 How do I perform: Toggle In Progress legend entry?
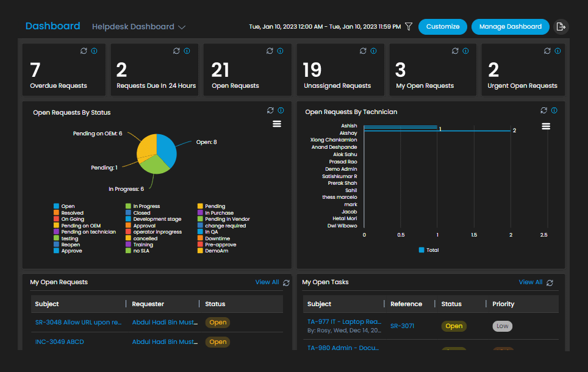click(143, 206)
